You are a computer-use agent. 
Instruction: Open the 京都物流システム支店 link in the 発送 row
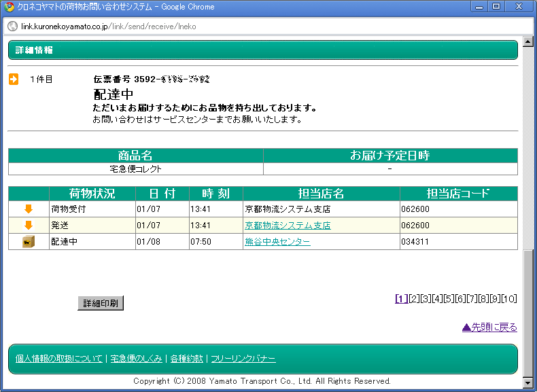(x=288, y=226)
